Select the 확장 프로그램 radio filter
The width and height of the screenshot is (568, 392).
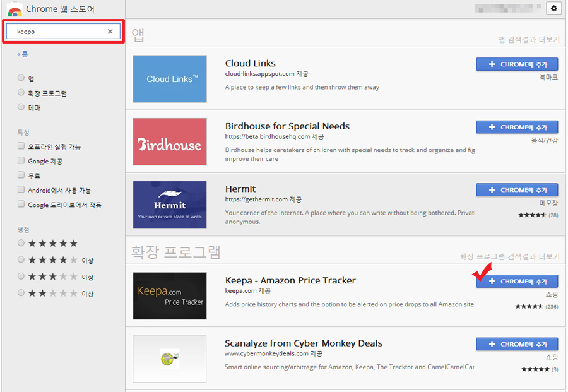[21, 92]
